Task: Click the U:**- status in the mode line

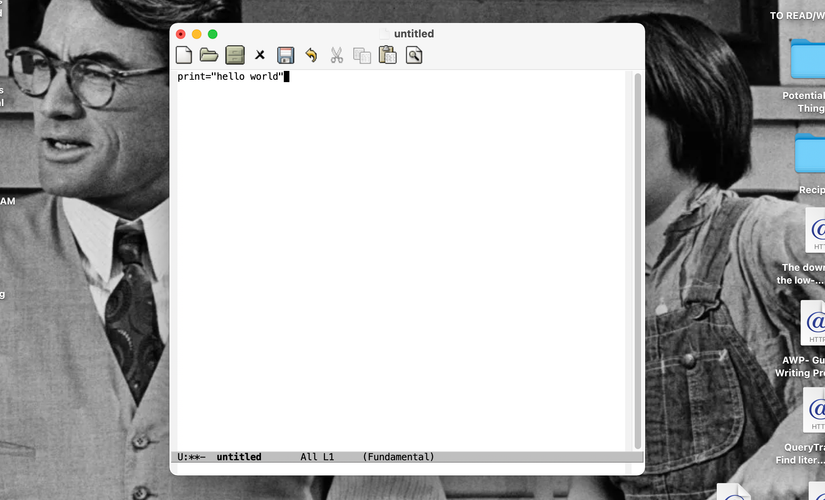Action: pos(191,457)
